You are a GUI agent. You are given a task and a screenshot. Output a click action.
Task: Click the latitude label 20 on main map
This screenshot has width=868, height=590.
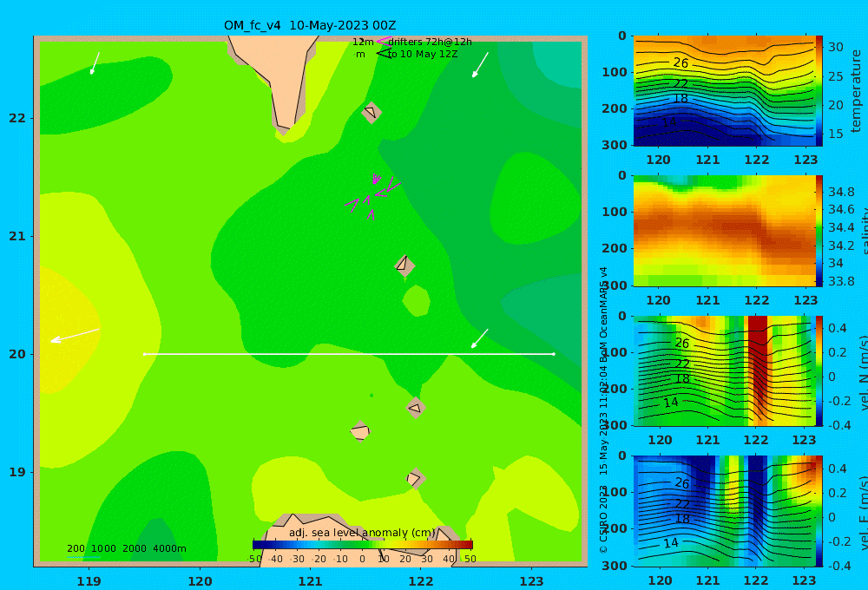click(x=17, y=354)
